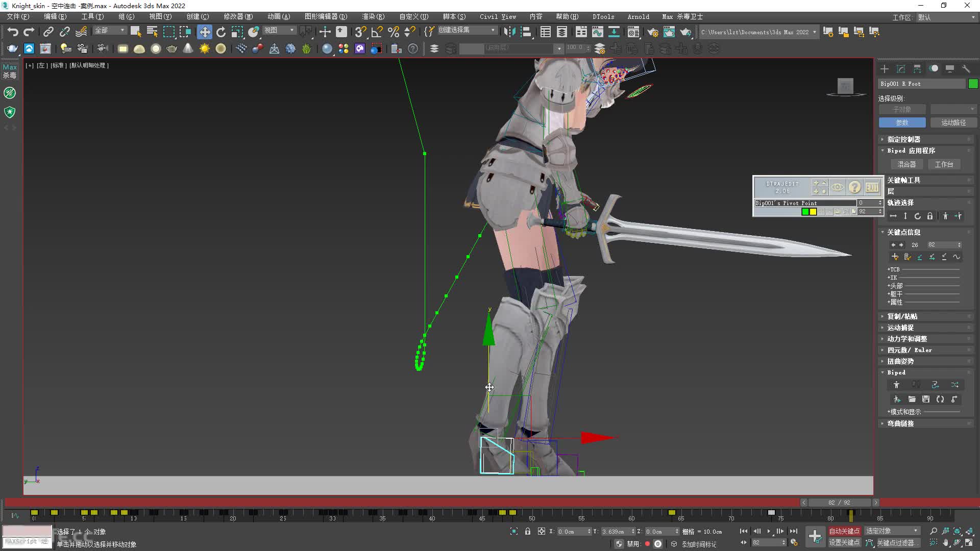Click the yellow color swatch in DTrajEdit
The width and height of the screenshot is (980, 551).
click(x=813, y=212)
